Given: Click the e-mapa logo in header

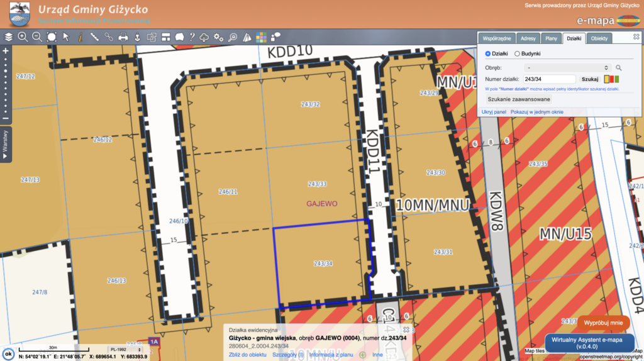Looking at the screenshot, I should tap(608, 21).
